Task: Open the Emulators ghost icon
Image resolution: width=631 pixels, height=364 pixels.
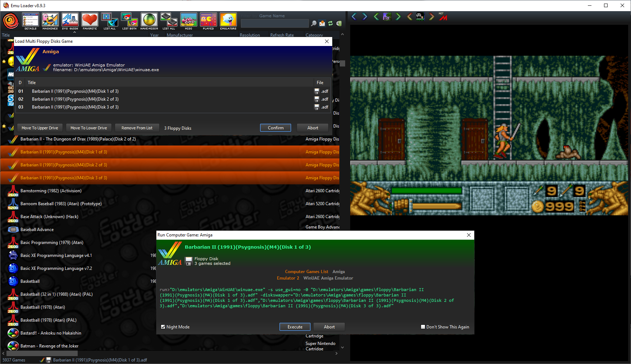Action: pyautogui.click(x=228, y=21)
